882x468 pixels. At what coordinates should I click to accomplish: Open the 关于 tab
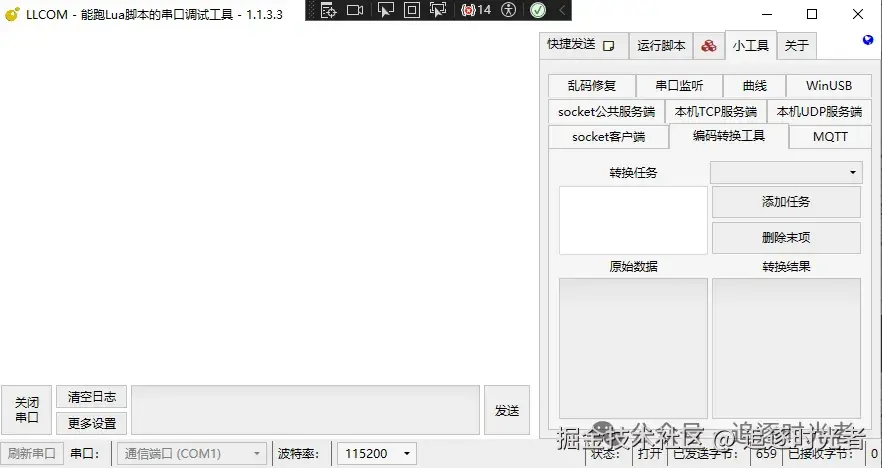point(796,46)
